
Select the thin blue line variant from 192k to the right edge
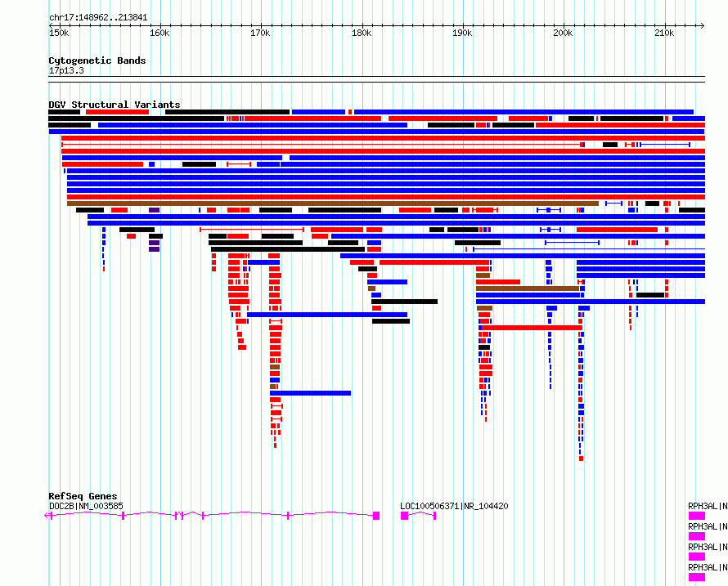coord(589,249)
